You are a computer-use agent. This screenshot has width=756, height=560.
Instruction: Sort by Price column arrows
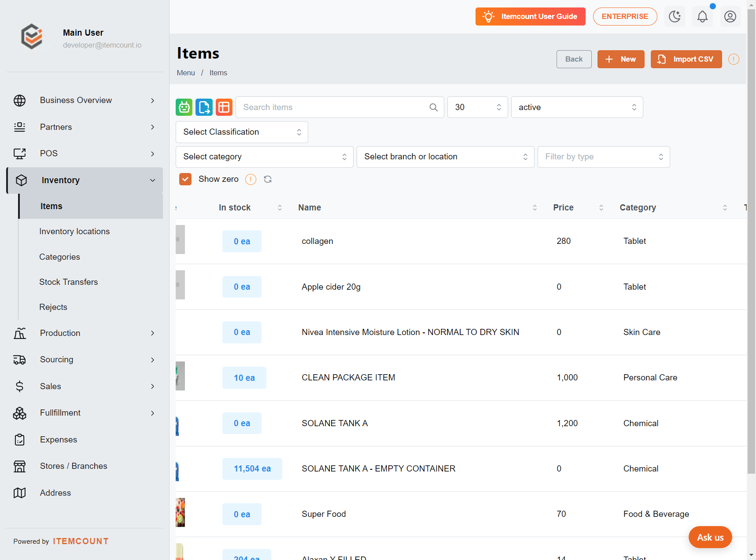coord(601,208)
